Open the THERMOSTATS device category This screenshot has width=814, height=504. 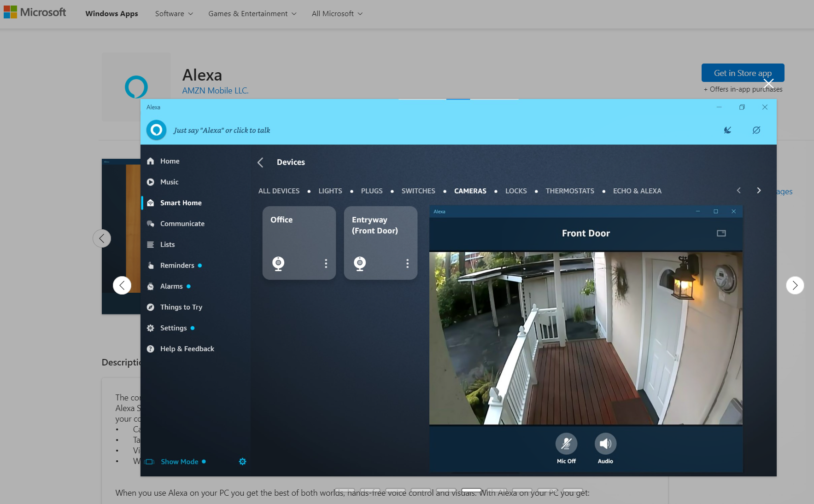pos(569,191)
